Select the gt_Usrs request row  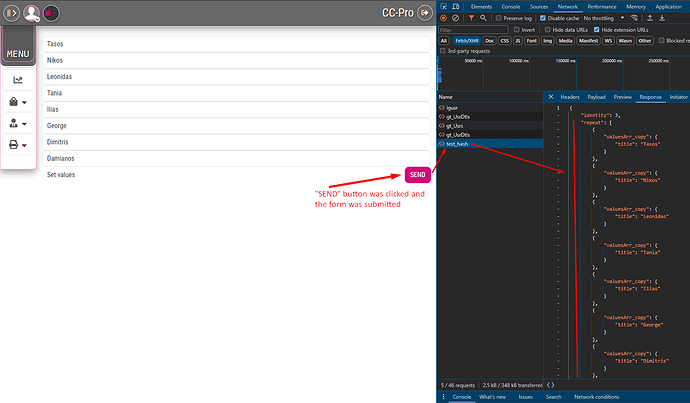pos(490,126)
